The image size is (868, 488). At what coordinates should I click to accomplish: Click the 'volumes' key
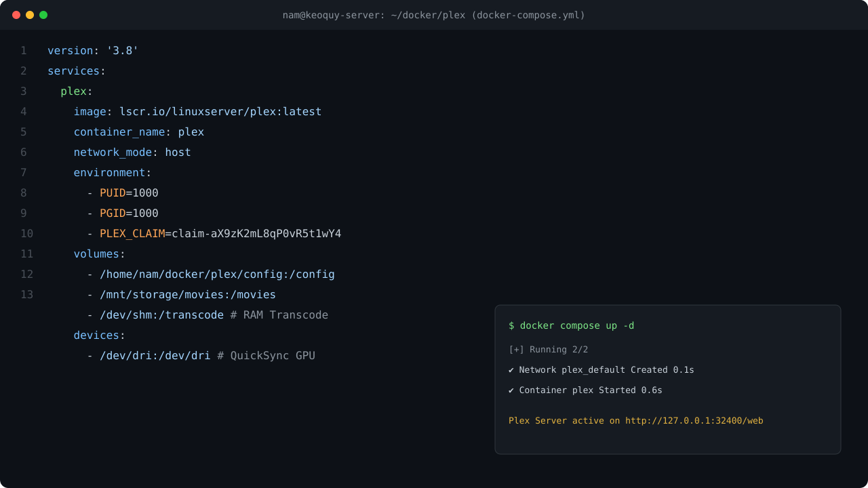tap(96, 254)
